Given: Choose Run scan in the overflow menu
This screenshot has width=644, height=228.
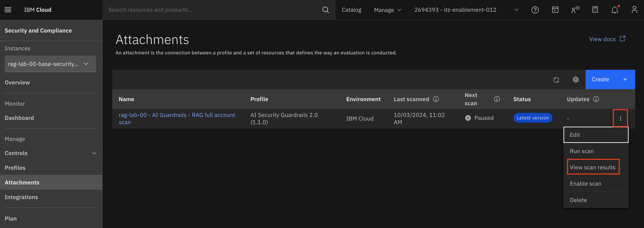Looking at the screenshot, I should pyautogui.click(x=582, y=151).
